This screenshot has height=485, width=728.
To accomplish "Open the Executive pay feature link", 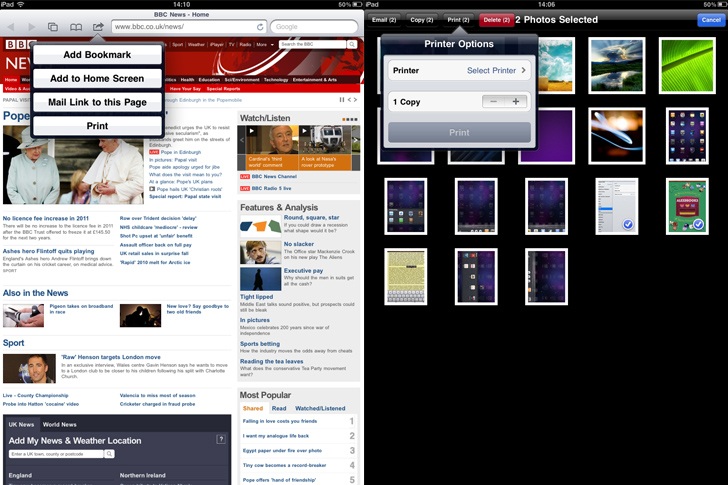I will (303, 271).
